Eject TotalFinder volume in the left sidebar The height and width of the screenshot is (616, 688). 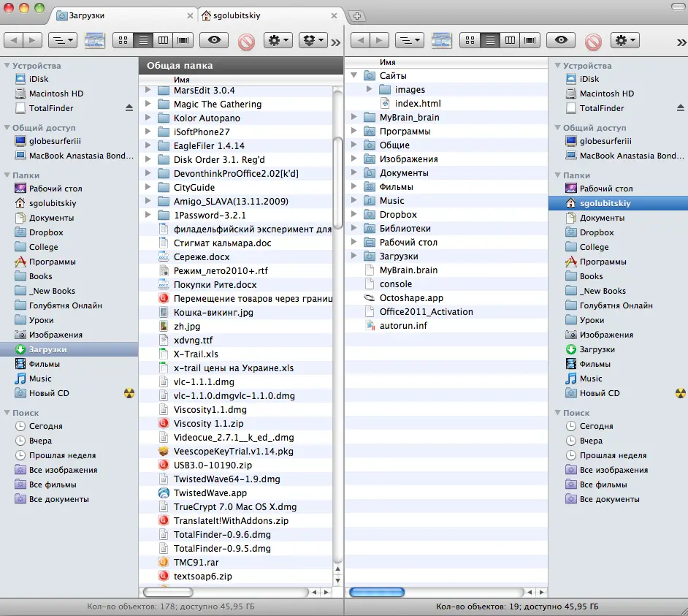(129, 107)
